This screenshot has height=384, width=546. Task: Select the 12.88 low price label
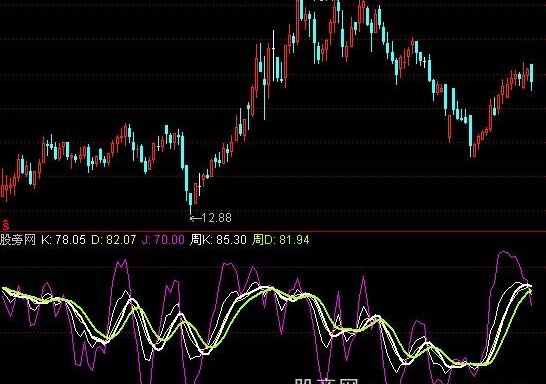[x=216, y=218]
